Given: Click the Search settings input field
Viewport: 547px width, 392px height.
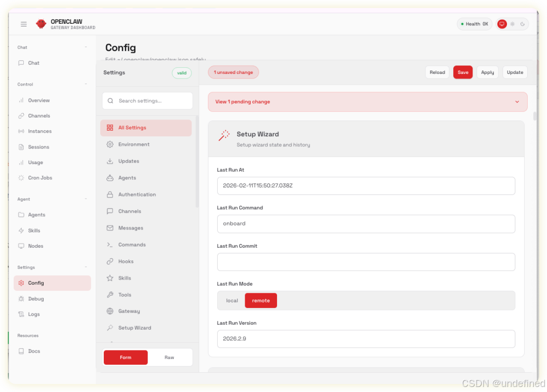Looking at the screenshot, I should click(147, 101).
